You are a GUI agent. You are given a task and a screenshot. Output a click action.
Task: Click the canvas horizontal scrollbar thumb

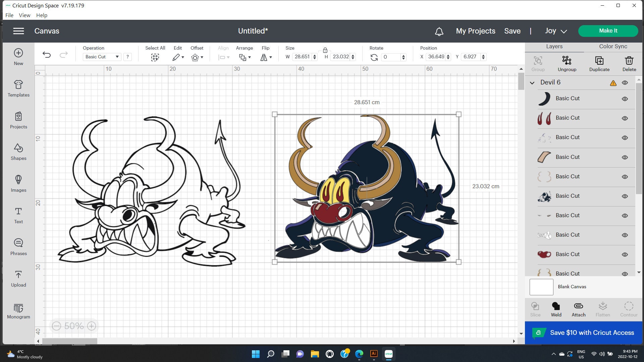tap(69, 341)
